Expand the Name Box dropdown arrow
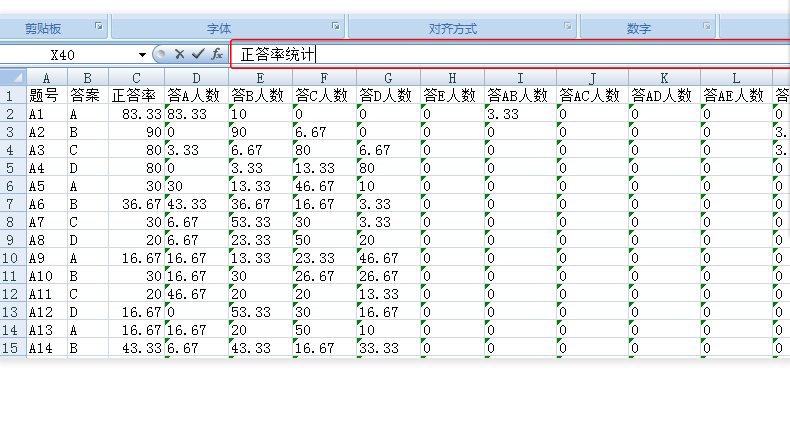Screen dimensions: 790x424 tap(143, 55)
